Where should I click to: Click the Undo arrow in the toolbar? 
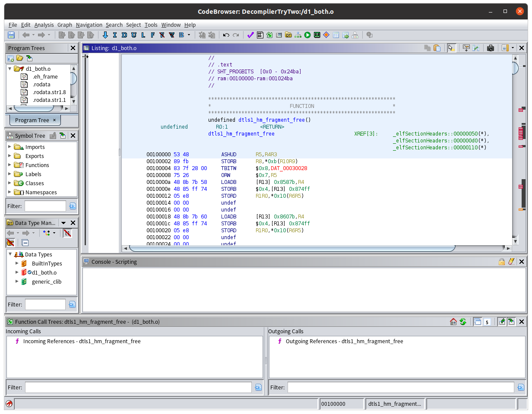(226, 35)
